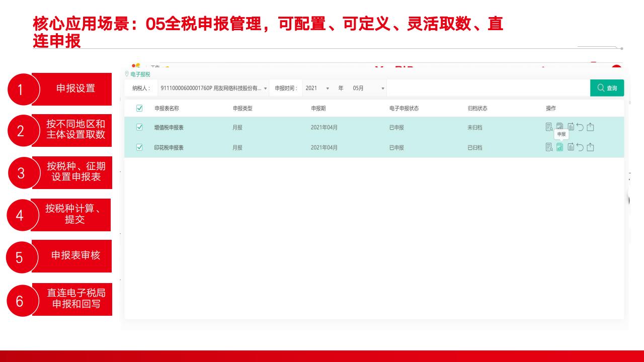
Task: Click the 申报表审核 step button
Action: pos(75,255)
